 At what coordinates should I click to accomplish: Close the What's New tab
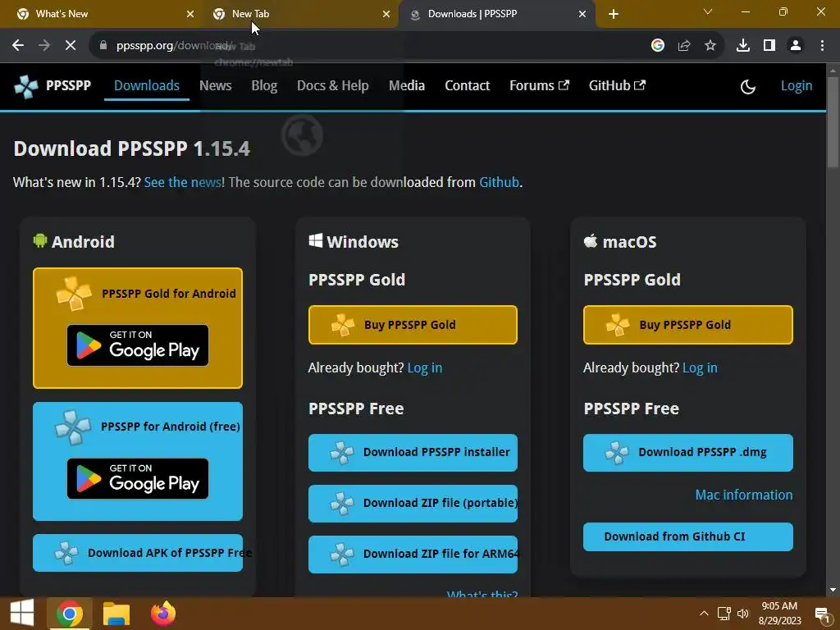(x=190, y=15)
